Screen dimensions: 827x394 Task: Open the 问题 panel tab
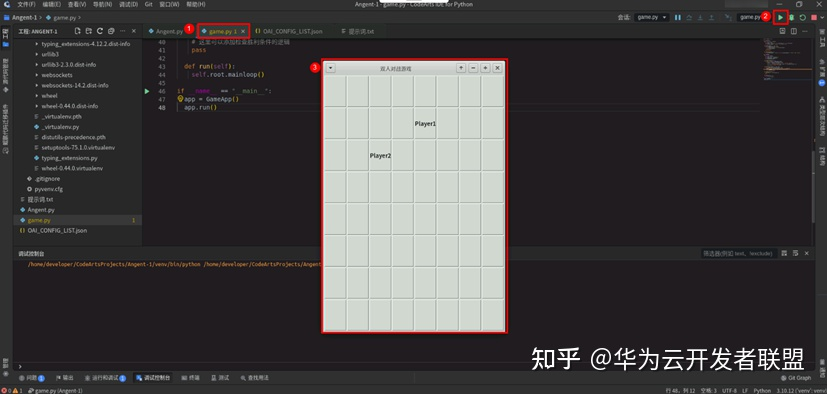32,378
